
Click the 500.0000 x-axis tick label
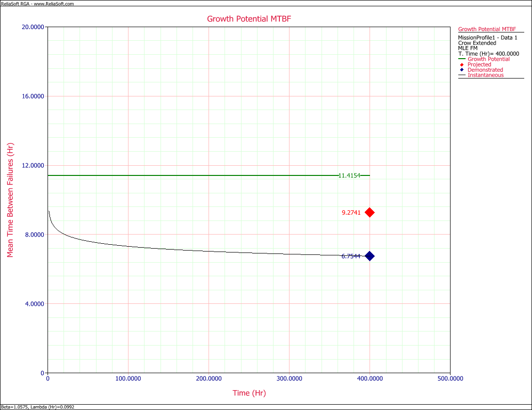pyautogui.click(x=450, y=378)
